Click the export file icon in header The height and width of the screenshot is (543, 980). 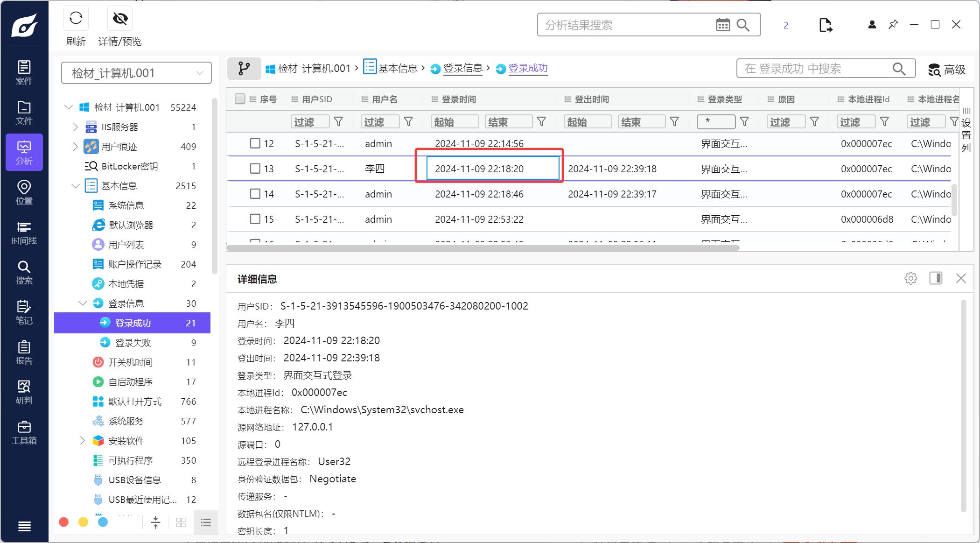click(x=825, y=25)
